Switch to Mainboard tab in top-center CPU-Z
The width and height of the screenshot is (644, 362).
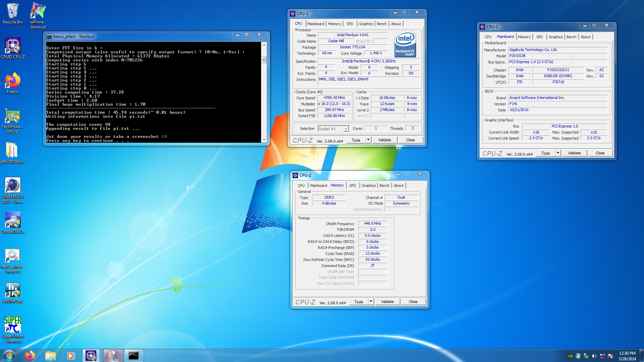click(316, 24)
